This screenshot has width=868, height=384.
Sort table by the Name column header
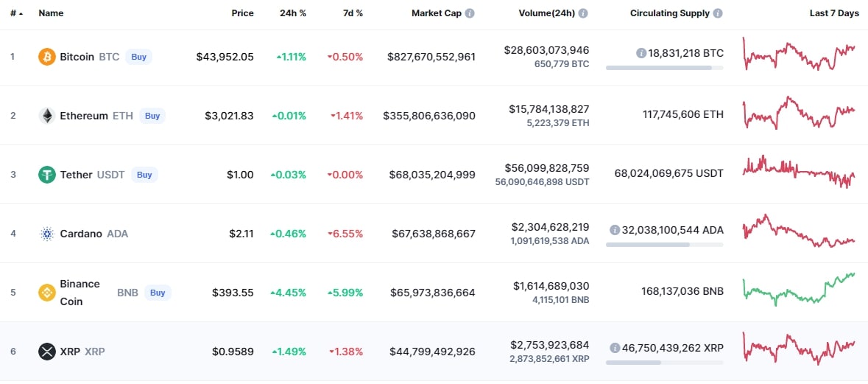tap(51, 13)
